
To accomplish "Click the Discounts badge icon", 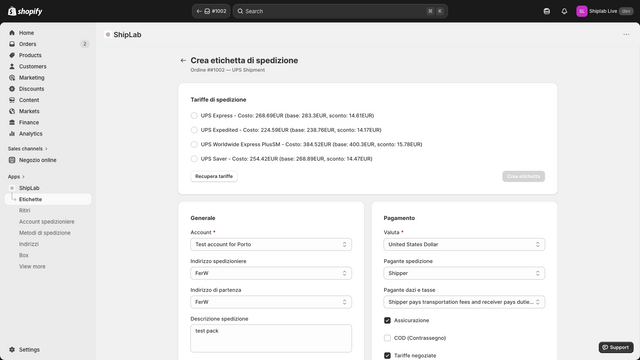I will tap(12, 89).
